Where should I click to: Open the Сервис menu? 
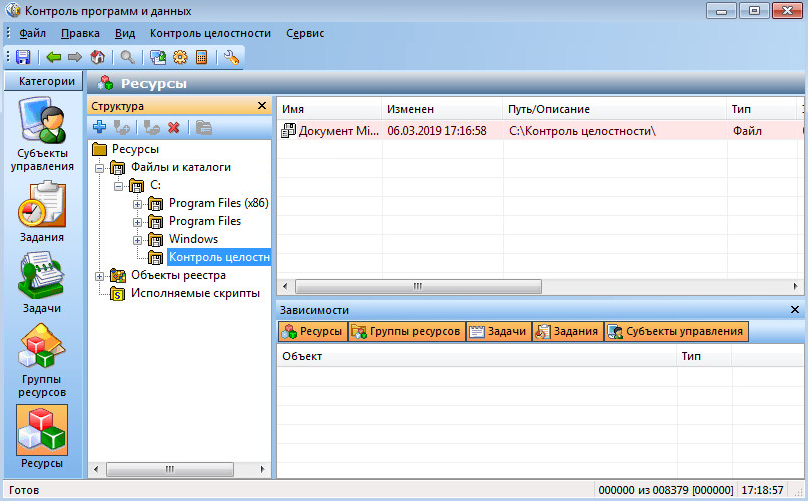(305, 34)
